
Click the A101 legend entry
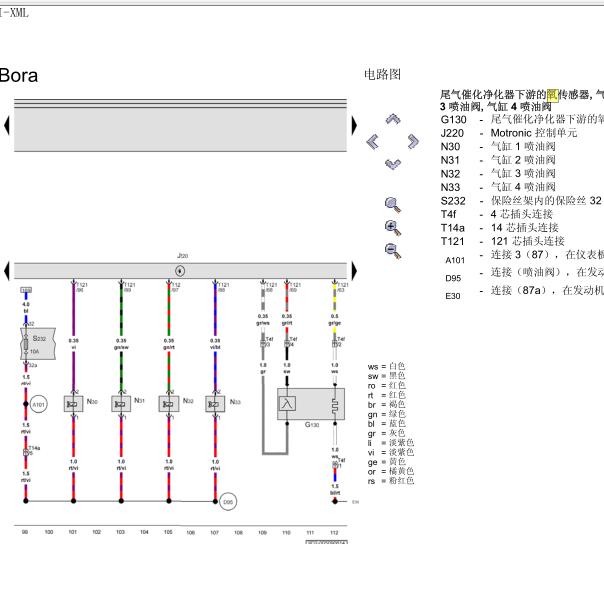click(x=524, y=257)
